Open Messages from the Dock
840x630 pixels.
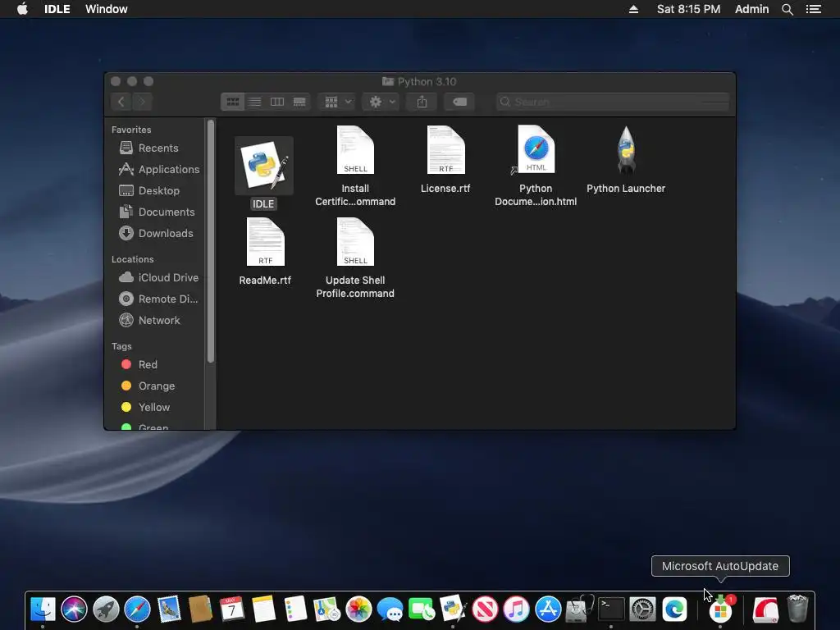(x=390, y=609)
